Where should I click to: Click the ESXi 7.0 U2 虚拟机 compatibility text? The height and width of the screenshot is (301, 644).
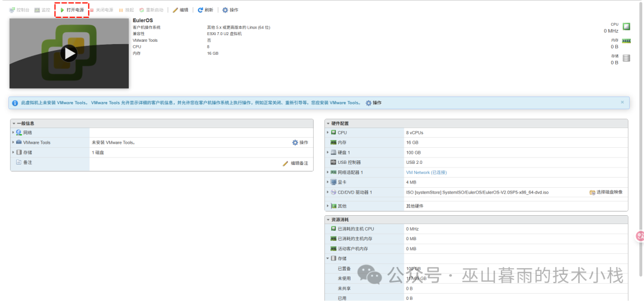tap(224, 33)
